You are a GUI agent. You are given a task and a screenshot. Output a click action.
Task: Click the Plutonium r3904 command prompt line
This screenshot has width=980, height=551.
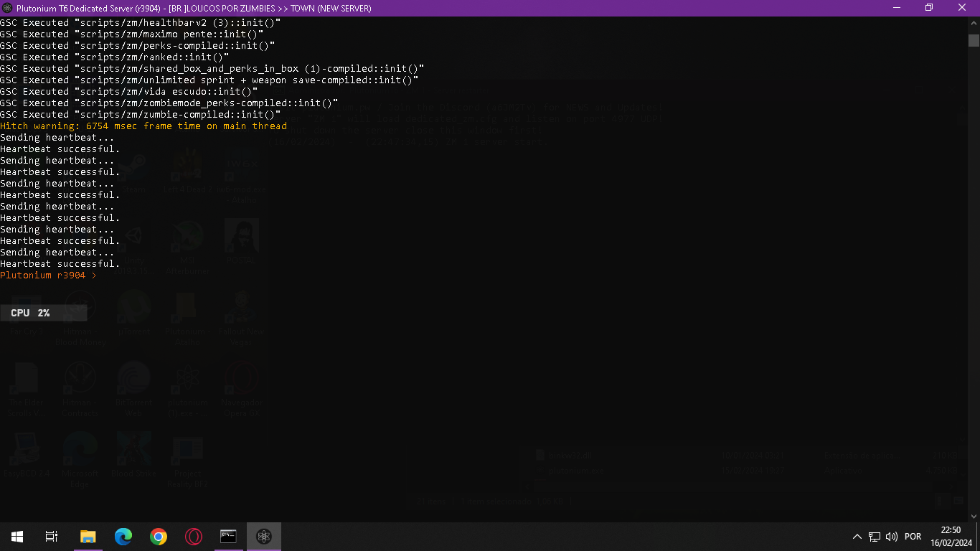[49, 275]
